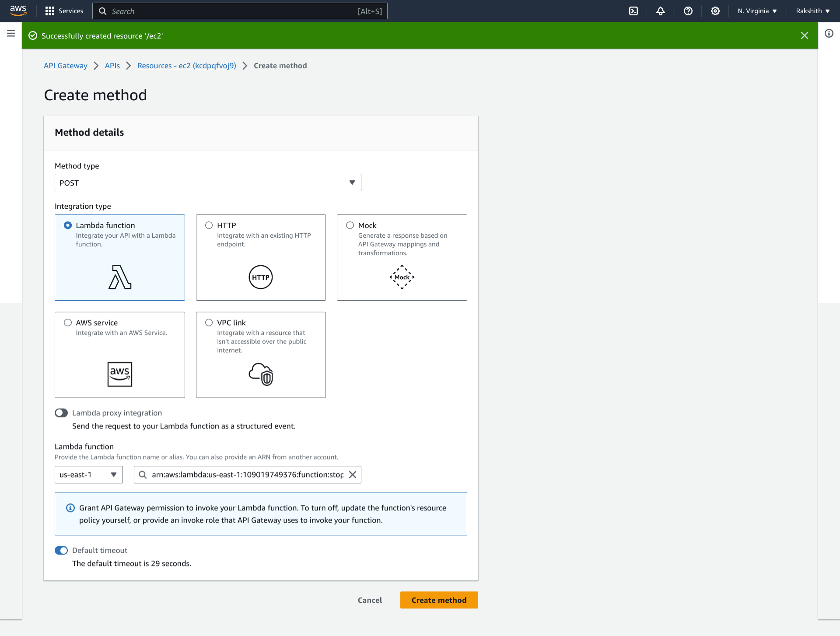This screenshot has height=636, width=840.
Task: Open the help question mark icon
Action: [x=688, y=11]
